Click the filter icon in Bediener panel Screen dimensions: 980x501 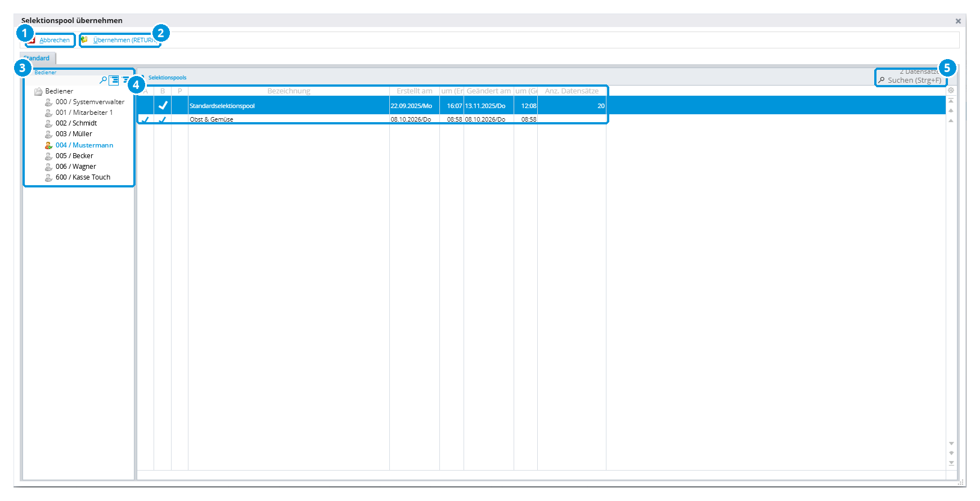click(x=125, y=80)
